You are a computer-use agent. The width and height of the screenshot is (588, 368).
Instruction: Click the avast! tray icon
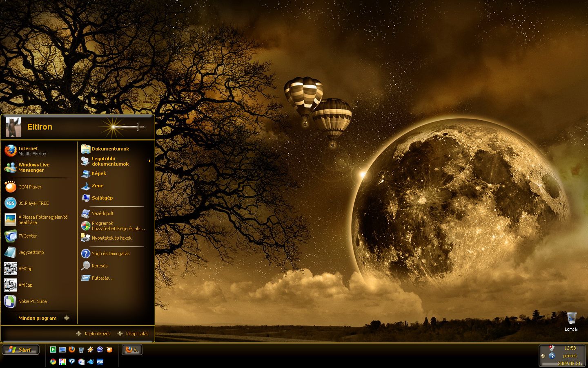point(552,356)
